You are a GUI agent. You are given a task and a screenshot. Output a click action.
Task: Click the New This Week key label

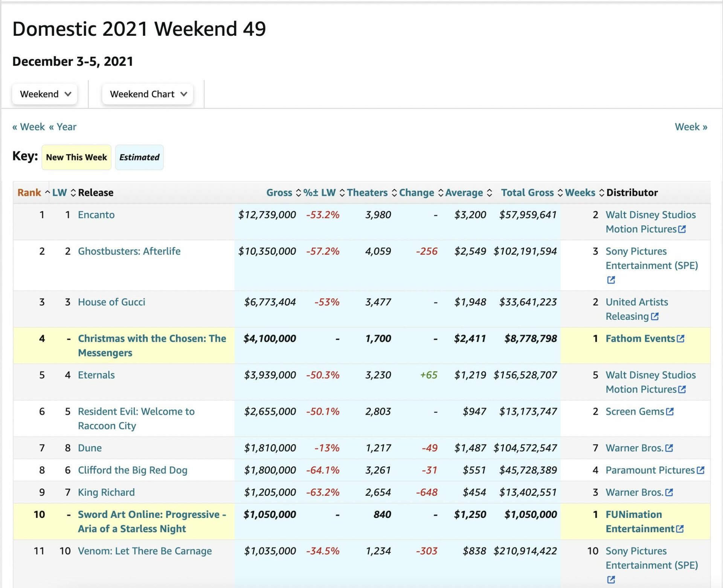(76, 157)
